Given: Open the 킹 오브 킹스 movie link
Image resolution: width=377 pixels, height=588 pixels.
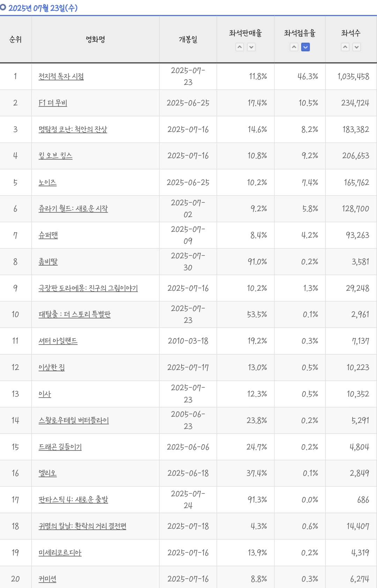Looking at the screenshot, I should (x=56, y=156).
